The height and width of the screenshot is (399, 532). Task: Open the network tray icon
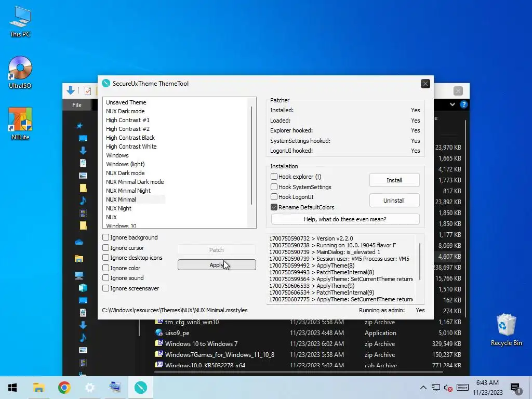[x=436, y=388]
